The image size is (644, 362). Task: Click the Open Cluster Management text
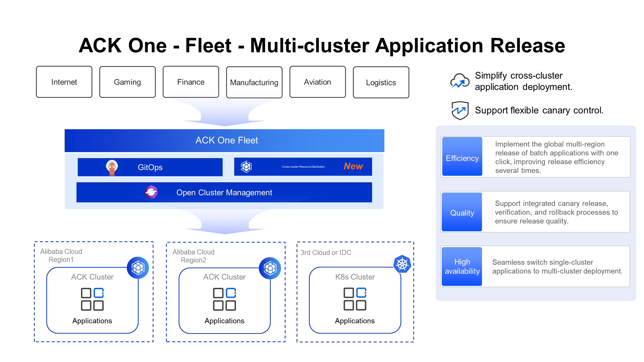point(224,193)
